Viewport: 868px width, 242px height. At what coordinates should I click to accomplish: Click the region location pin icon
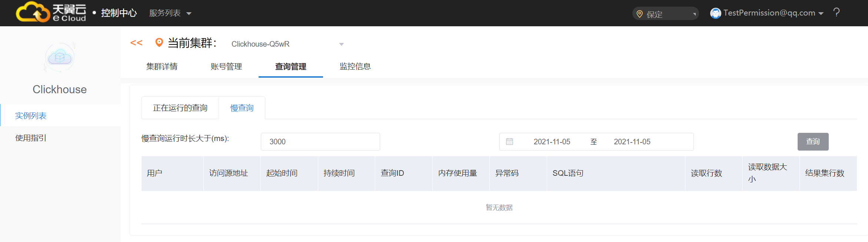click(x=639, y=14)
